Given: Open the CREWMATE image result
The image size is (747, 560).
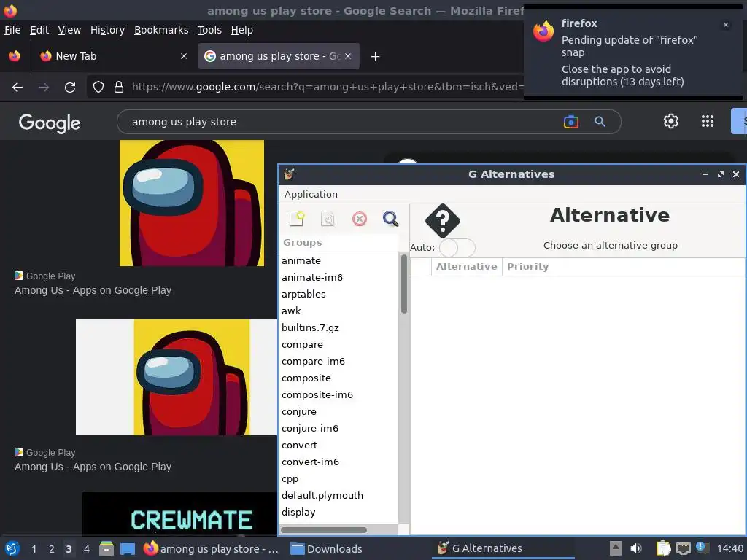Looking at the screenshot, I should [179, 514].
